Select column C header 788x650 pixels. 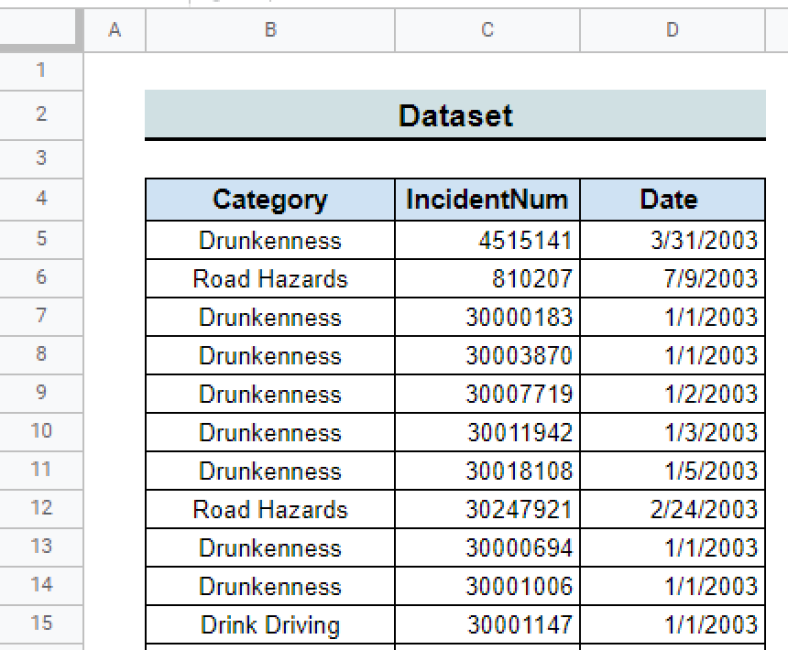(487, 30)
